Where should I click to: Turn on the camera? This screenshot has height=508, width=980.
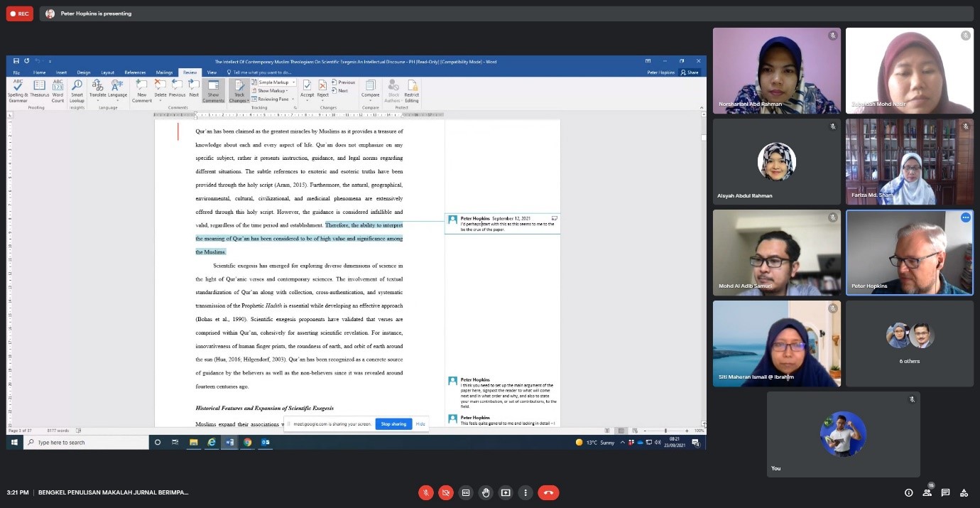tap(446, 492)
